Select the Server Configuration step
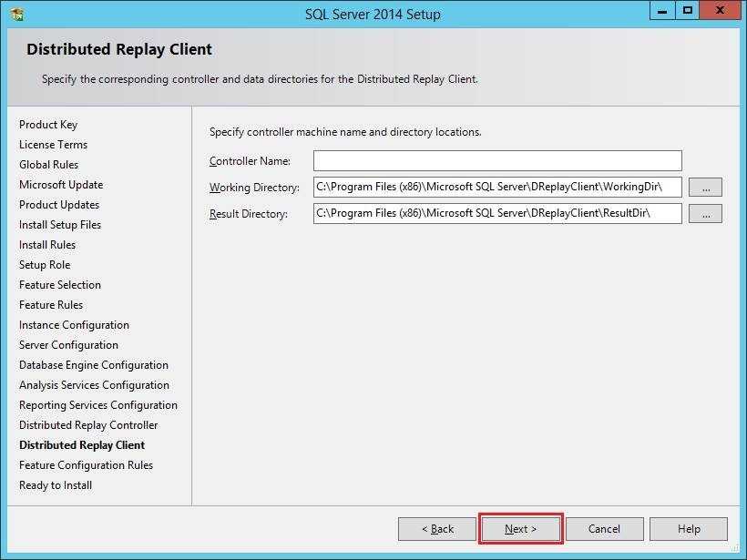The width and height of the screenshot is (747, 560). click(x=68, y=345)
